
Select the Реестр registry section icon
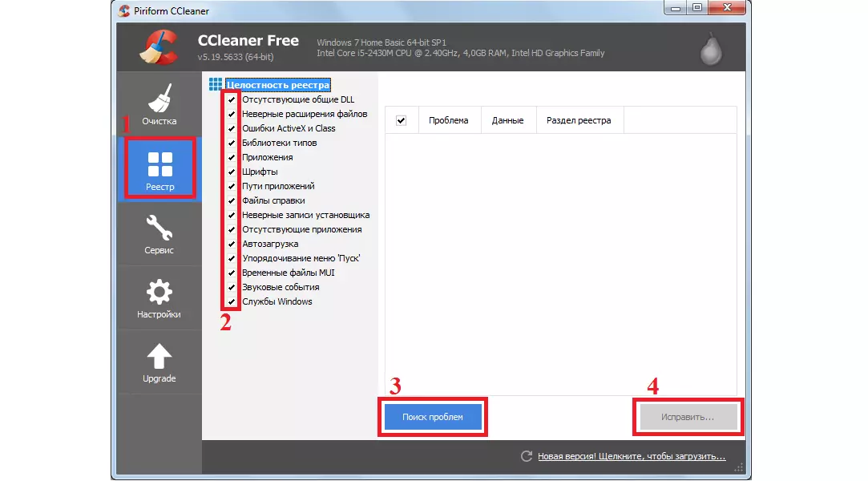point(159,169)
